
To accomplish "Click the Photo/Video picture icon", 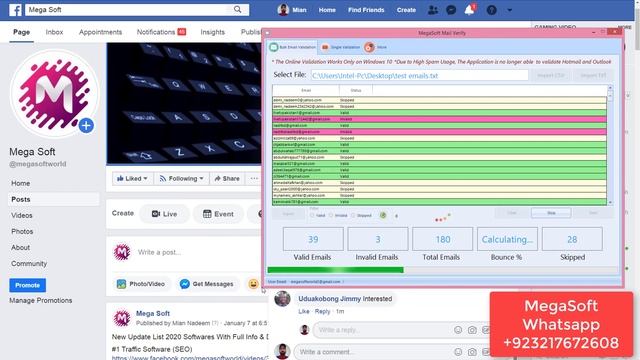I will (121, 284).
